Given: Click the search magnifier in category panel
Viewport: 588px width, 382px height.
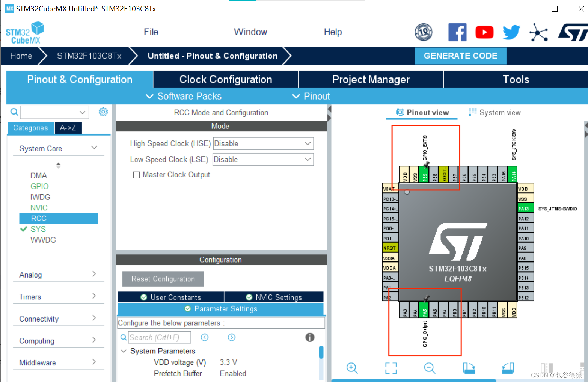Looking at the screenshot, I should click(14, 112).
